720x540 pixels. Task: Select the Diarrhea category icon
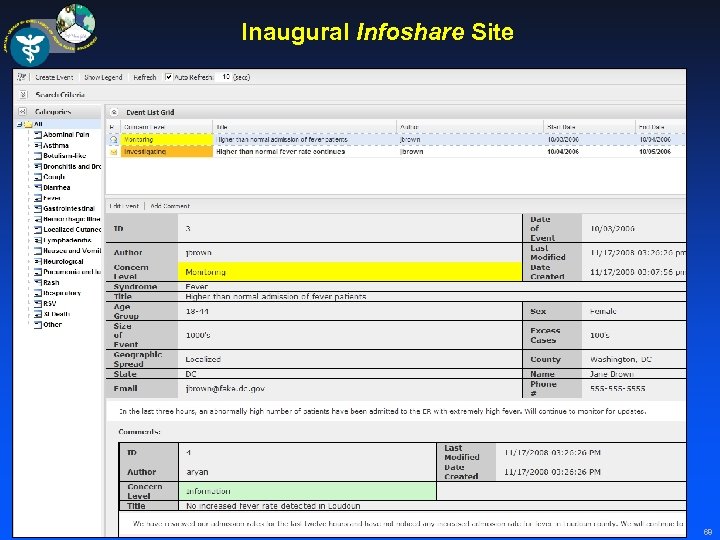point(38,187)
